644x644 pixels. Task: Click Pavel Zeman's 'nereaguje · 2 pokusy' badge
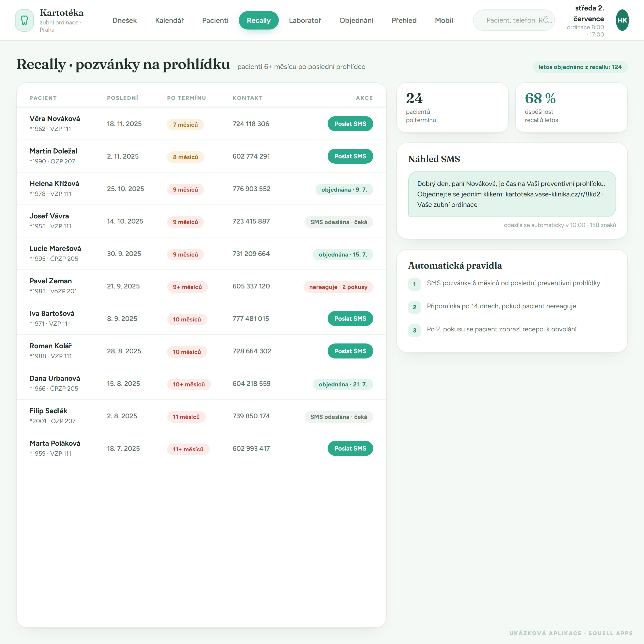(338, 287)
